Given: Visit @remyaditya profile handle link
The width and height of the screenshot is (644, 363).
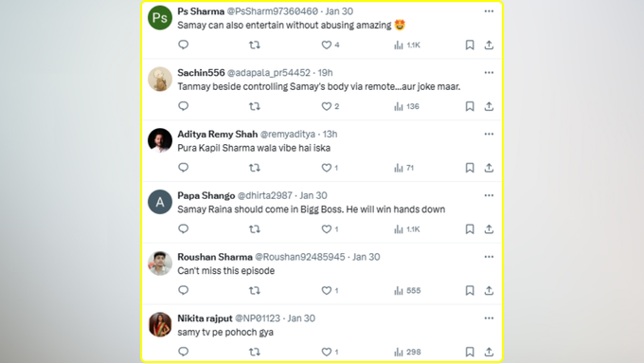Looking at the screenshot, I should (x=288, y=134).
